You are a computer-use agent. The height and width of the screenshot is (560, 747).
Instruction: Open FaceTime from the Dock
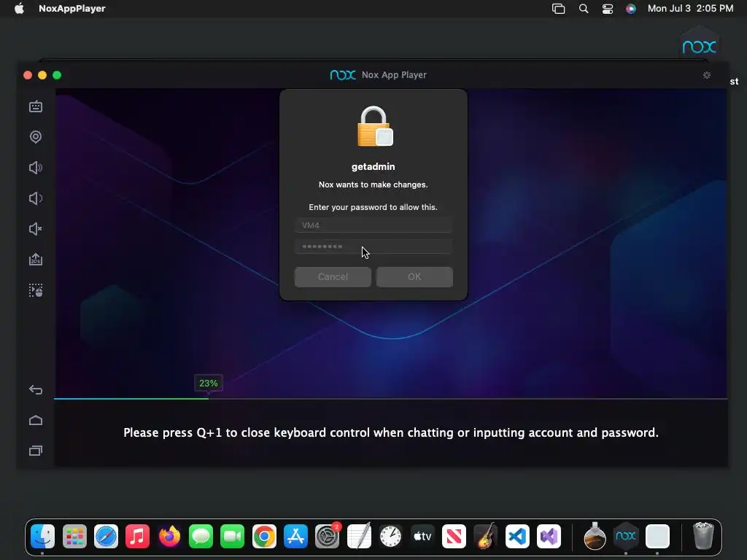coord(232,536)
